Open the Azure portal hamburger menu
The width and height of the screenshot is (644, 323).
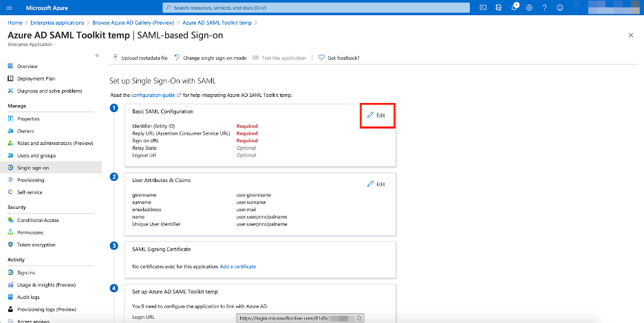pyautogui.click(x=12, y=8)
